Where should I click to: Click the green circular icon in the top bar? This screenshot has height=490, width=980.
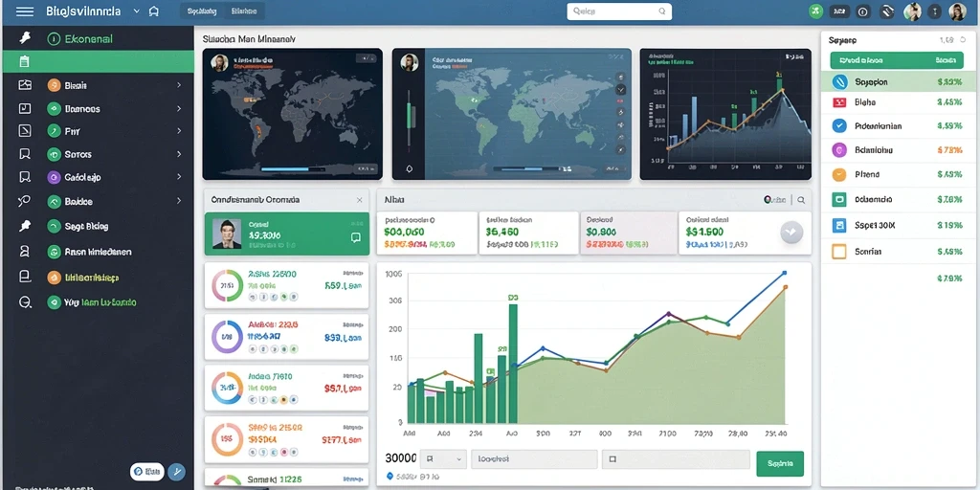point(815,11)
